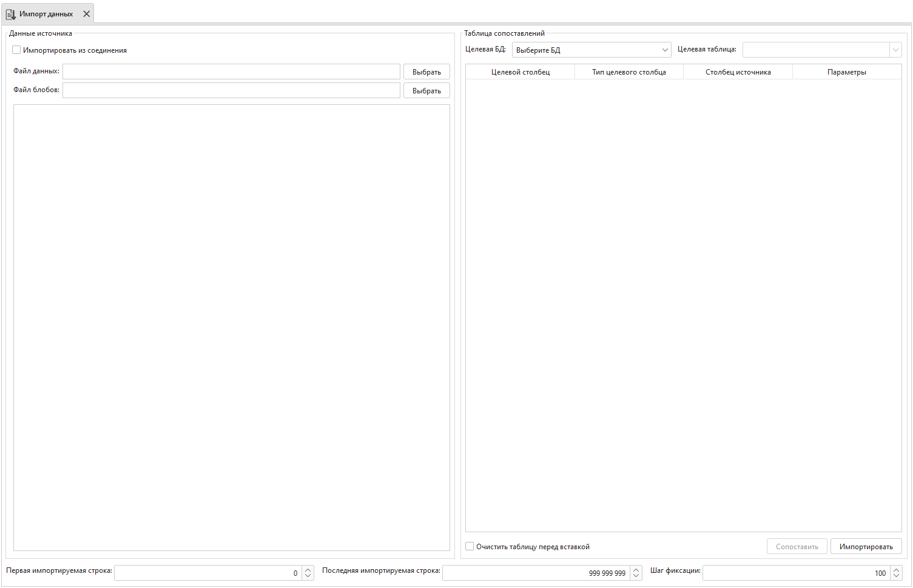Expand the Целевая таблица dropdown
Image resolution: width=913 pixels, height=588 pixels.
[x=895, y=50]
